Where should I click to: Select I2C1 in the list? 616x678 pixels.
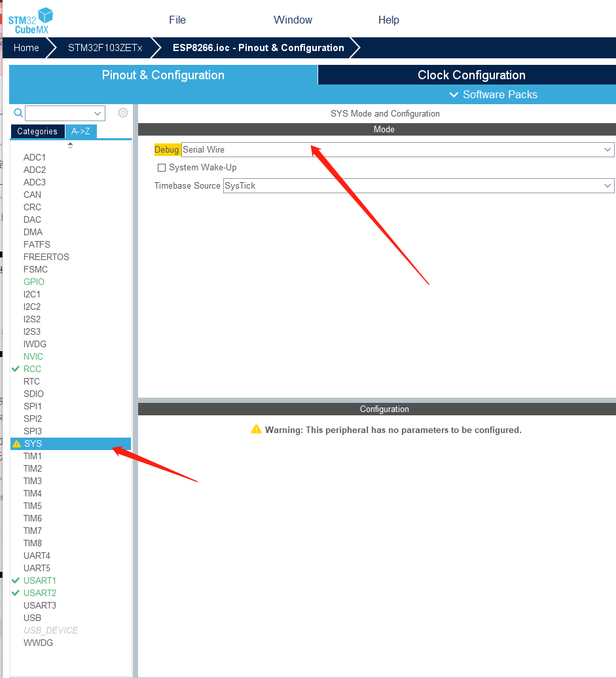tap(32, 295)
